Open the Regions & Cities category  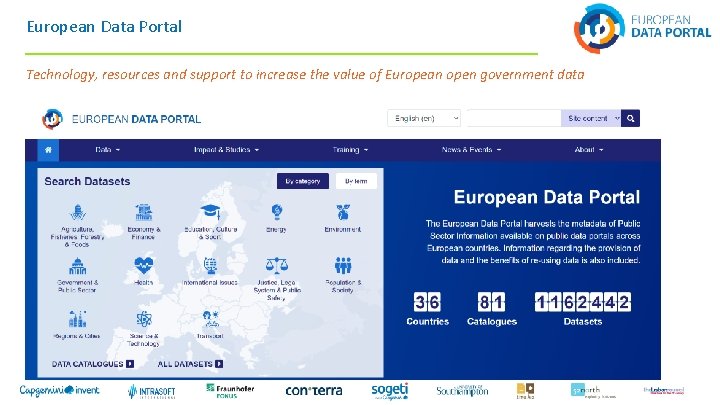77,325
